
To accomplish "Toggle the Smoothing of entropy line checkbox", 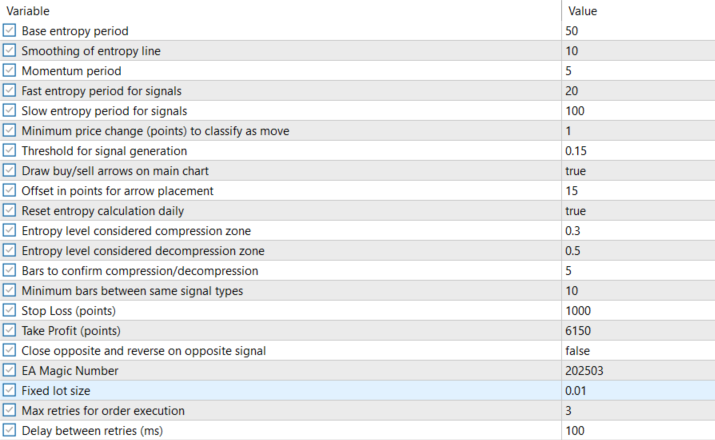I will tap(10, 51).
